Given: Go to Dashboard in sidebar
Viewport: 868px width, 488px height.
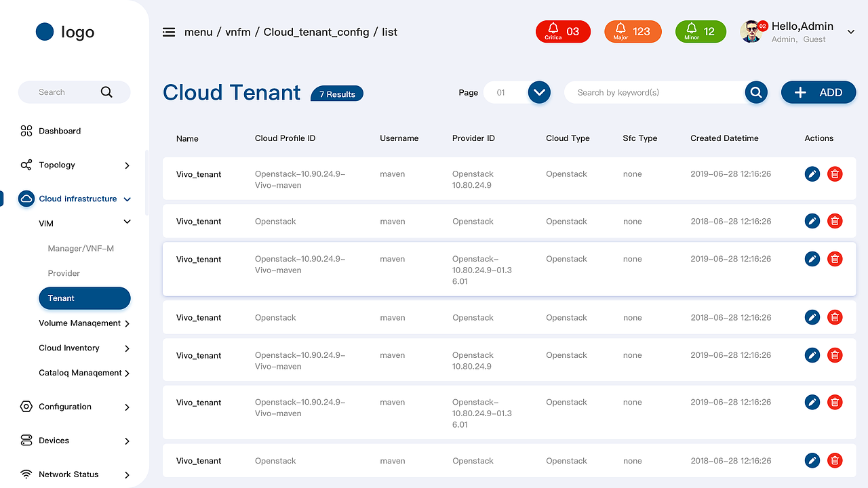Looking at the screenshot, I should coord(60,131).
